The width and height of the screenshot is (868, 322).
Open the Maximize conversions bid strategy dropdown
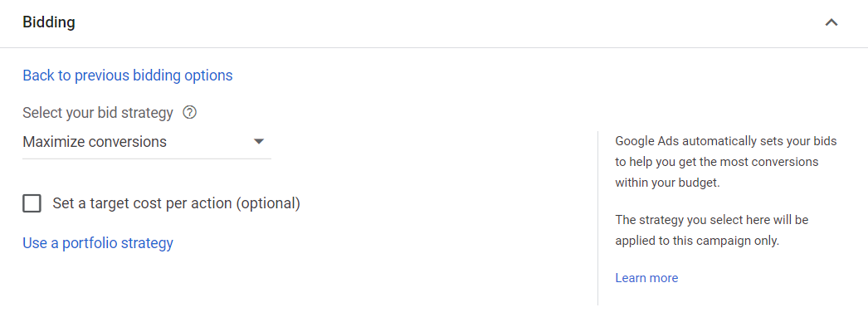(146, 142)
